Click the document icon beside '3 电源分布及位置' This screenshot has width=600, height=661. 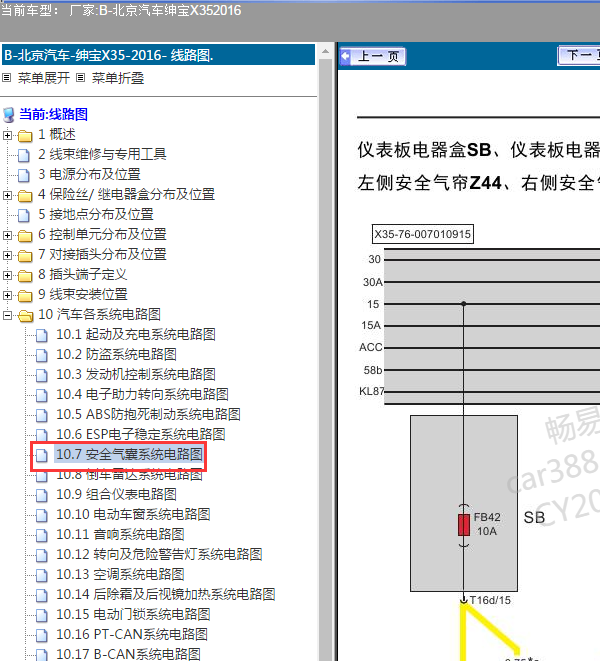24,175
